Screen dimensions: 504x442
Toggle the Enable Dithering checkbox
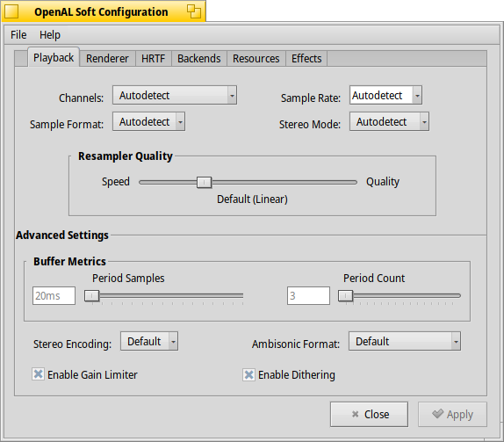coord(248,374)
